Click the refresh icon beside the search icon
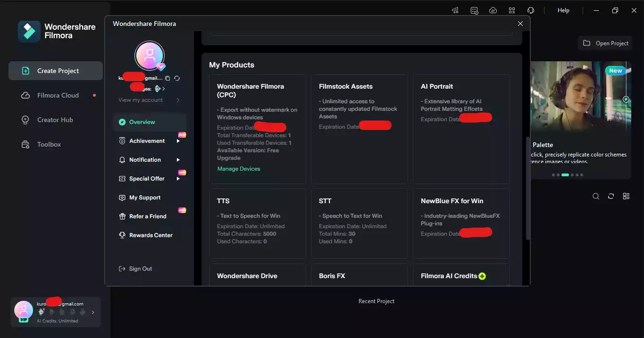Image resolution: width=644 pixels, height=338 pixels. (611, 196)
